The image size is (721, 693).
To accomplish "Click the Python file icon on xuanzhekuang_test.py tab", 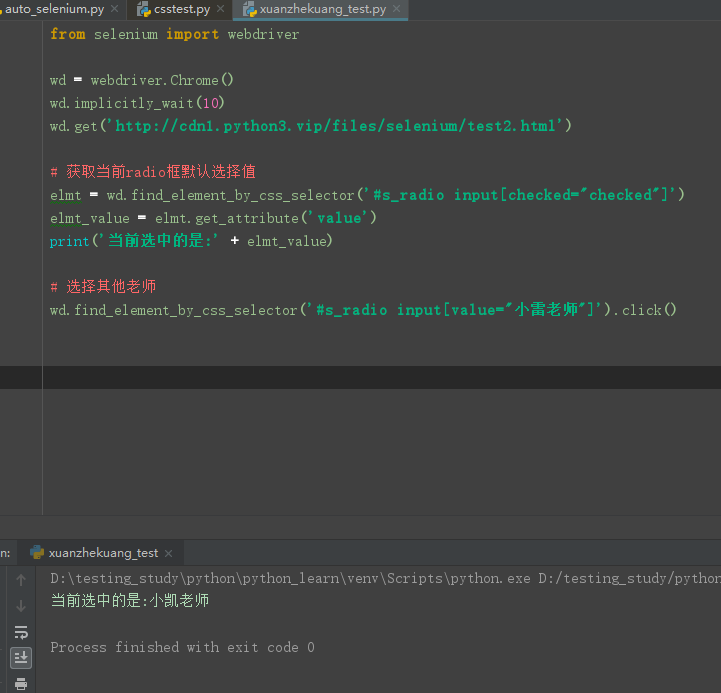I will pos(250,10).
